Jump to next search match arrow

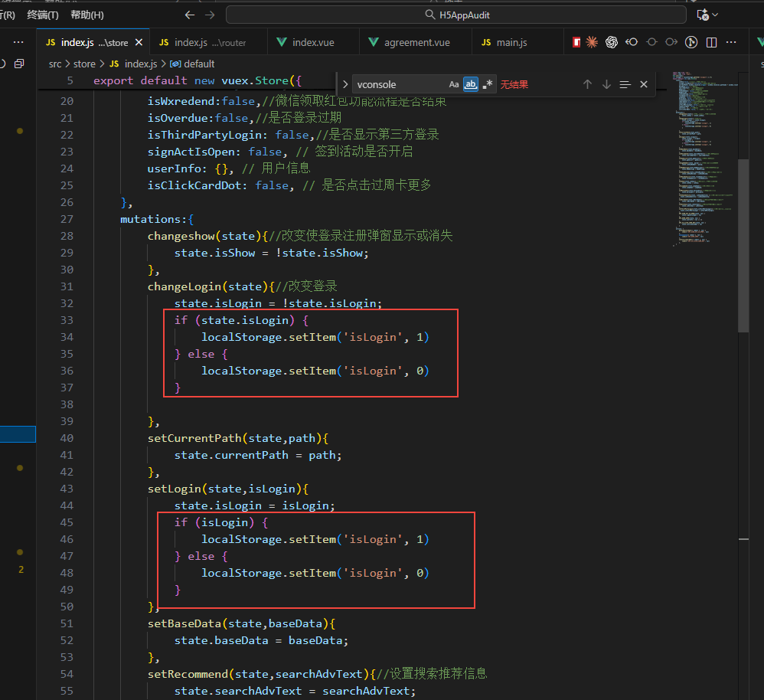[606, 84]
